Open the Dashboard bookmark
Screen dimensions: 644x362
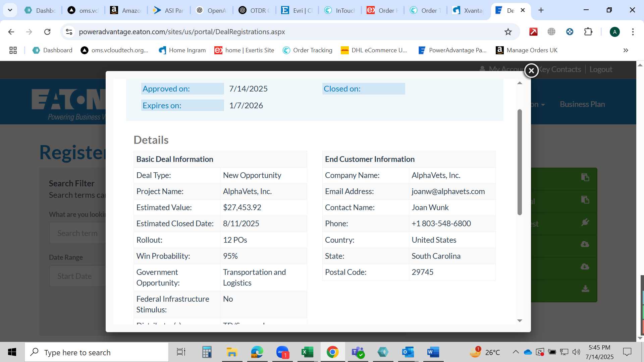(52, 50)
